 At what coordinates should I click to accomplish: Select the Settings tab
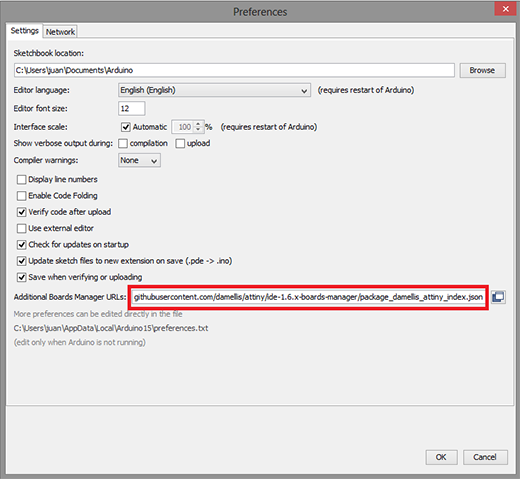24,31
